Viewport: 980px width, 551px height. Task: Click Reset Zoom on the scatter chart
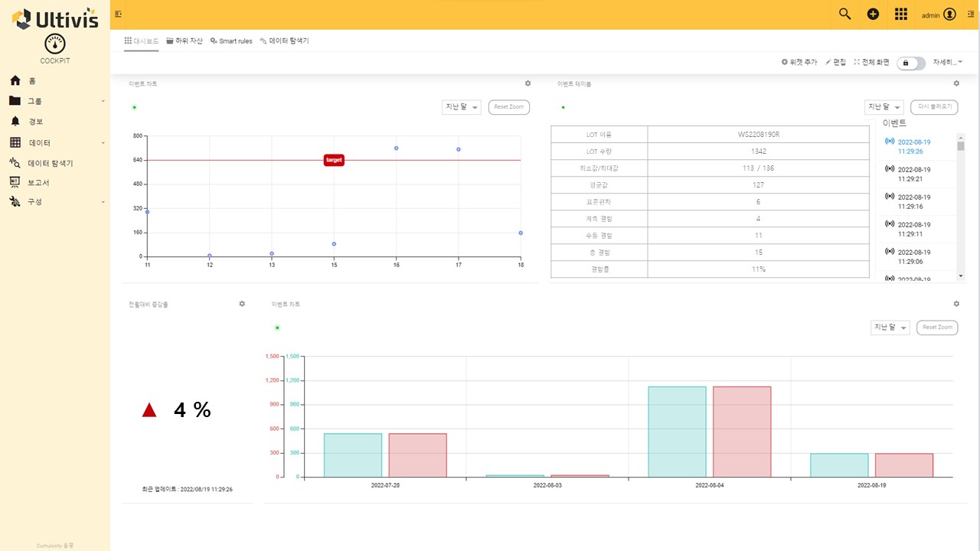509,107
